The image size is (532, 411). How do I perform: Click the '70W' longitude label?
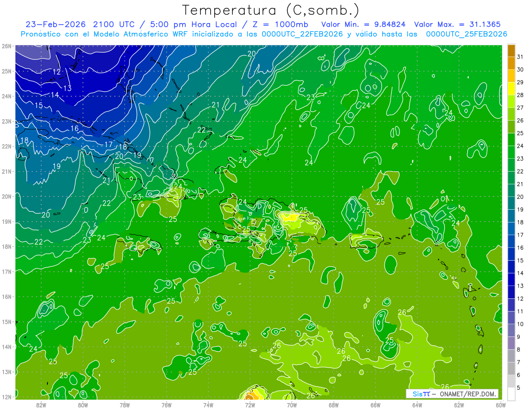click(x=291, y=404)
